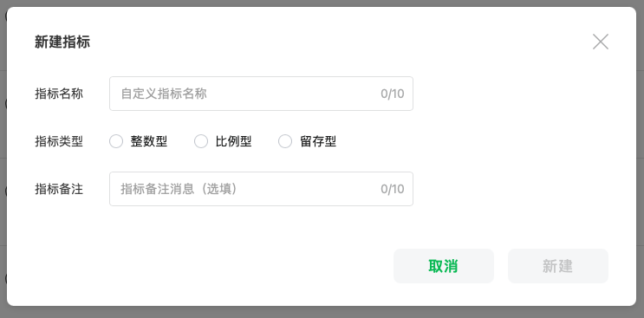Click the 指标名称 field label
The width and height of the screenshot is (644, 318).
pos(59,94)
